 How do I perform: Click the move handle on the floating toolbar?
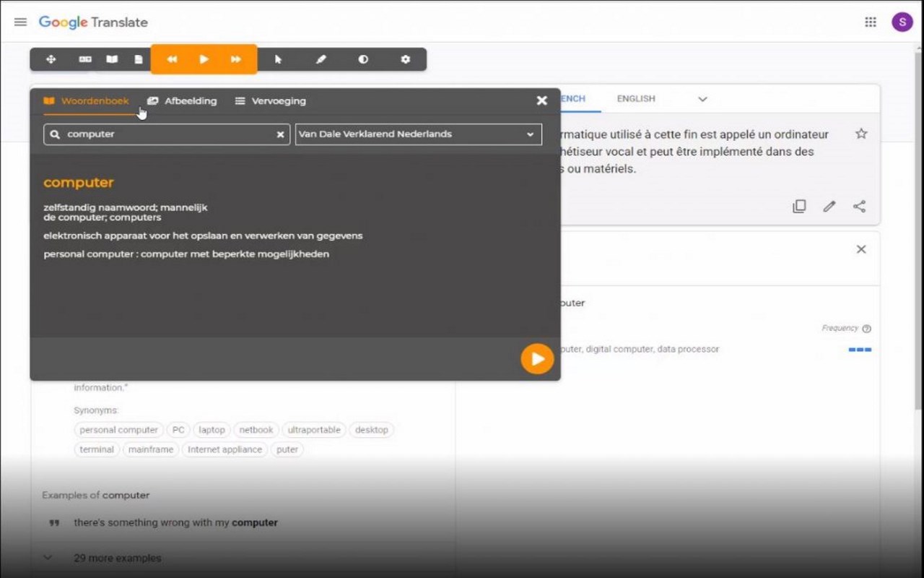tap(51, 59)
